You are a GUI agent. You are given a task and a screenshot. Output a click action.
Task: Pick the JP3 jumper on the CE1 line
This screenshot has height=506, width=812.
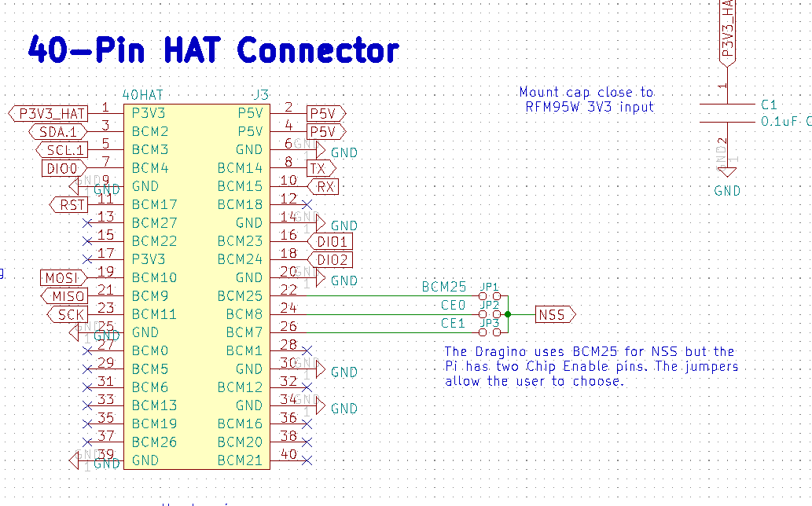[491, 332]
